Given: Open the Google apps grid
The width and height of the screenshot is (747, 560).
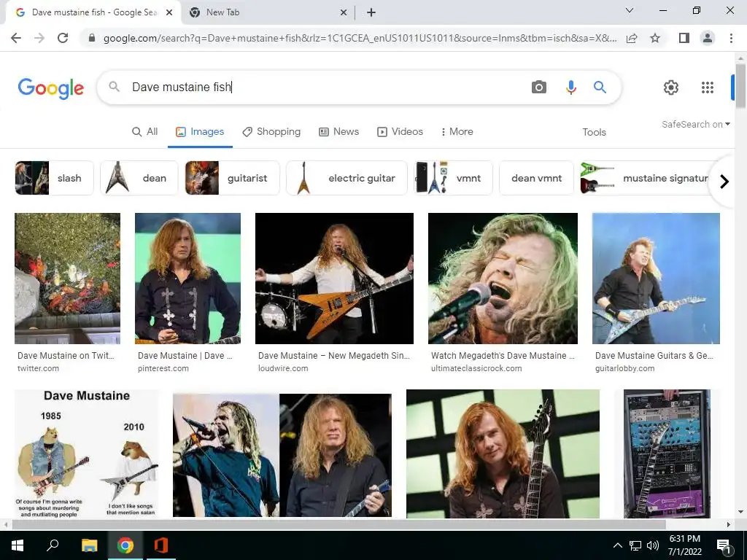Looking at the screenshot, I should tap(708, 87).
